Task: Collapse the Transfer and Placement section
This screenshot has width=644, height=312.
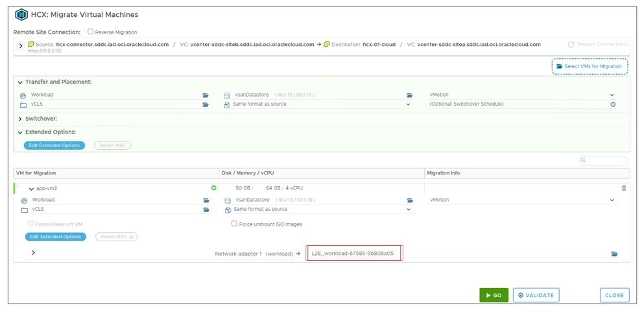Action: click(20, 82)
